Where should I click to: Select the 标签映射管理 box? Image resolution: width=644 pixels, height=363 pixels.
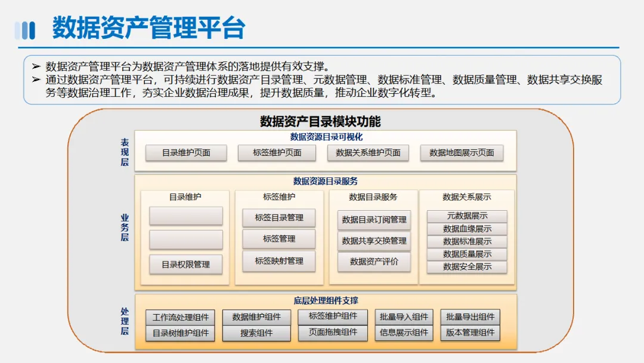tap(279, 261)
